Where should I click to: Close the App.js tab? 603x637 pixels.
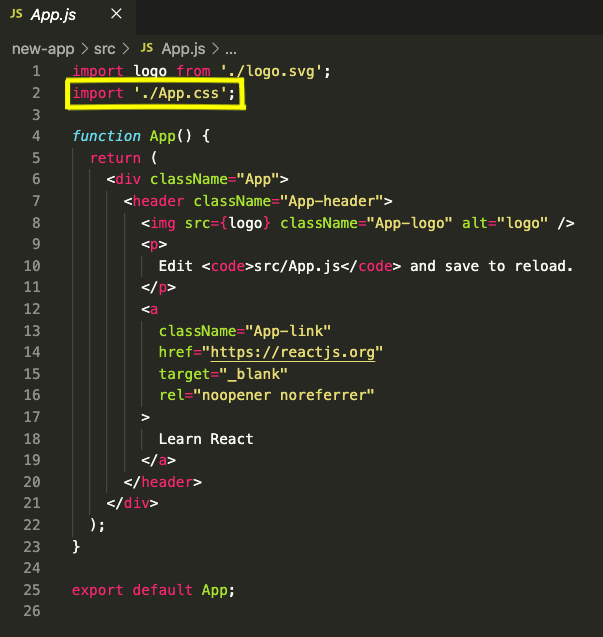point(116,14)
